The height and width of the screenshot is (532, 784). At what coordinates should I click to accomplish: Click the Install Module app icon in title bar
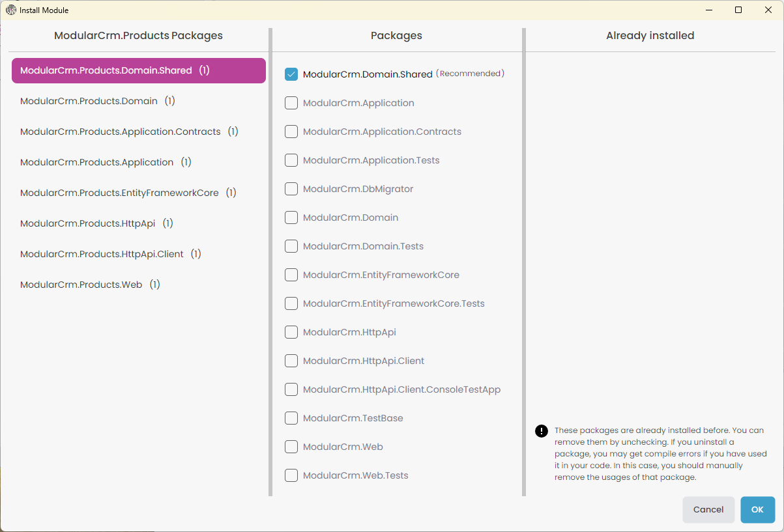11,10
